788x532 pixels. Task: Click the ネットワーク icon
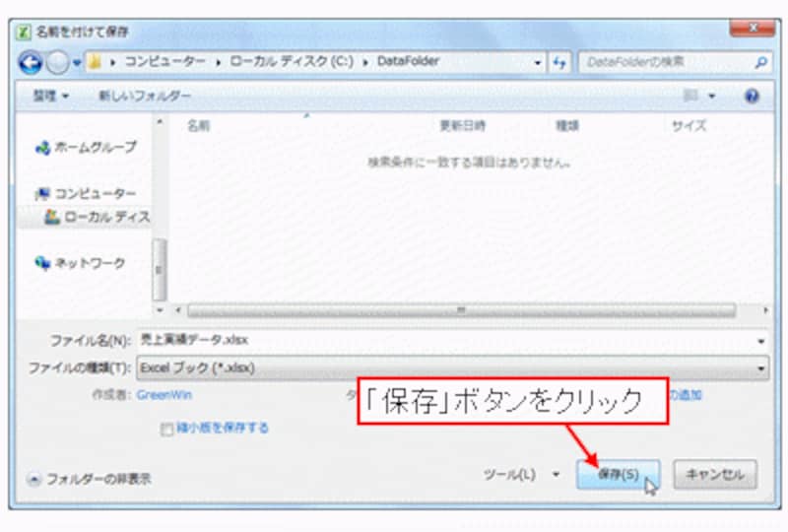(43, 263)
